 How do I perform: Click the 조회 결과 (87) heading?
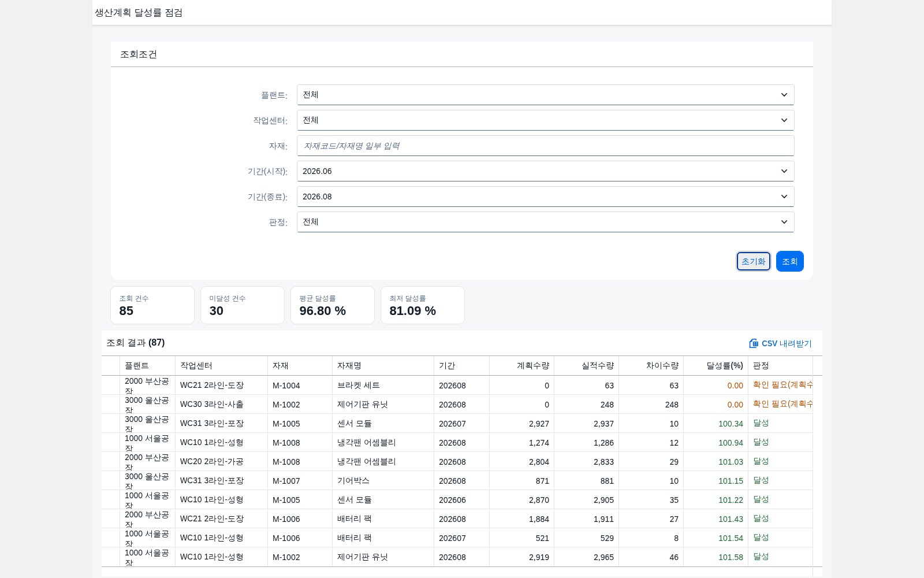click(x=136, y=343)
